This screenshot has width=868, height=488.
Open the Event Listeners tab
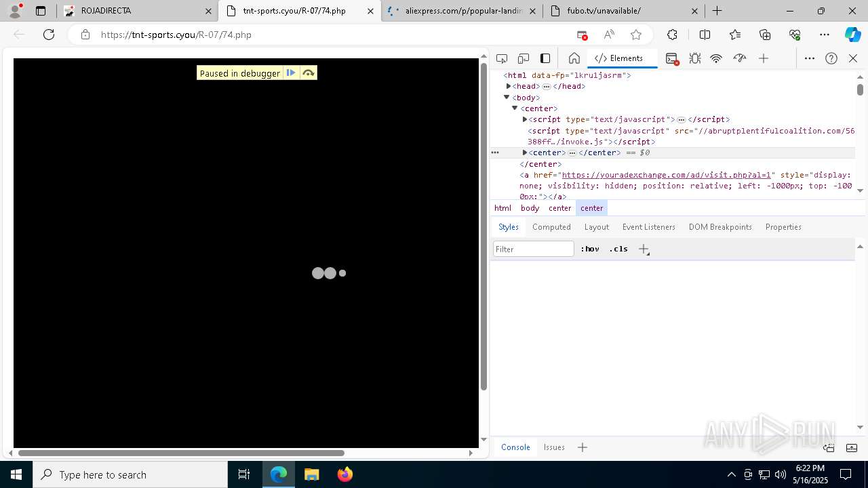(649, 227)
